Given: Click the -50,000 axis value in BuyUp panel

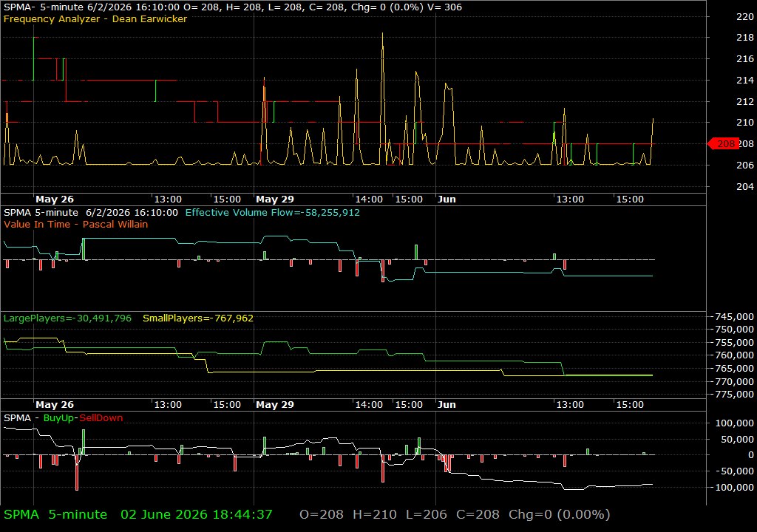Looking at the screenshot, I should pos(734,471).
